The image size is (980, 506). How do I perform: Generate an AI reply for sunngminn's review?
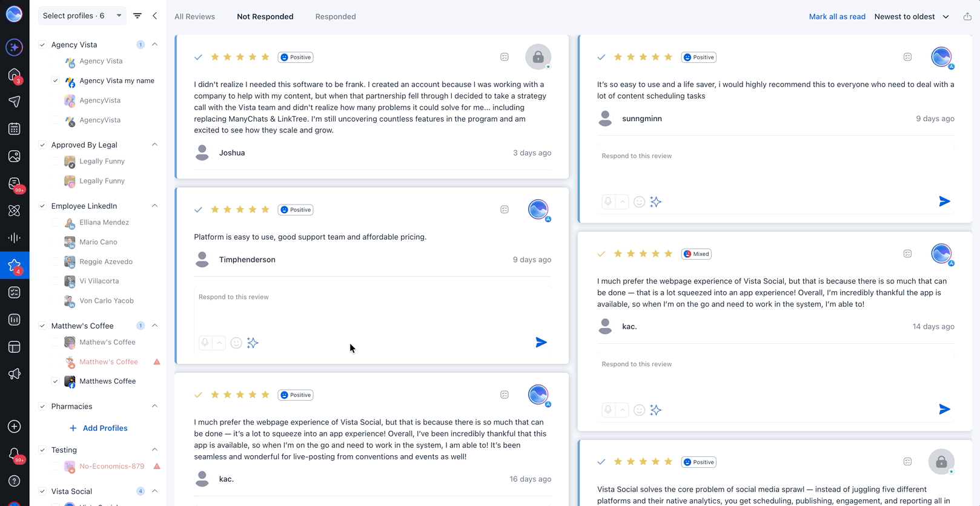655,202
